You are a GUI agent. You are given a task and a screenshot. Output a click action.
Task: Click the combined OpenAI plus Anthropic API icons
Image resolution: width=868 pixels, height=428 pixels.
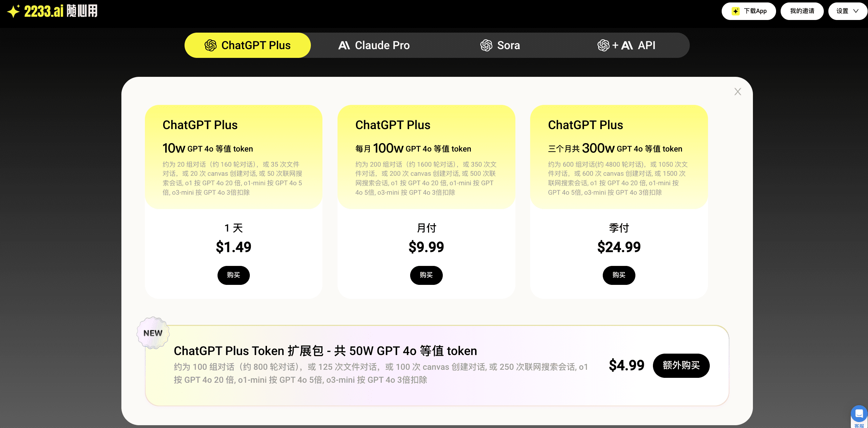click(615, 45)
